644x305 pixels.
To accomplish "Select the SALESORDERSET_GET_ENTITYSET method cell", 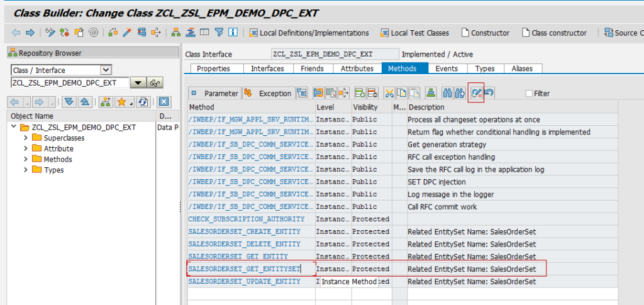I will pyautogui.click(x=245, y=269).
